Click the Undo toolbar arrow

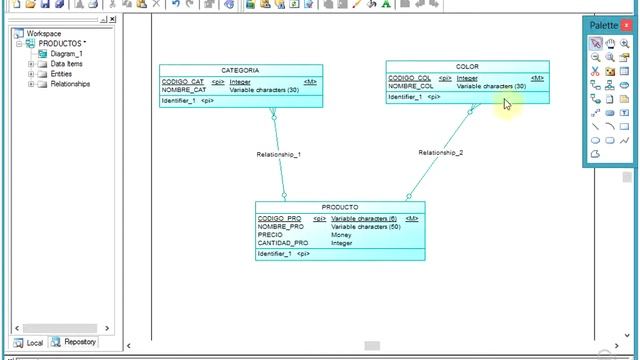(x=176, y=4)
